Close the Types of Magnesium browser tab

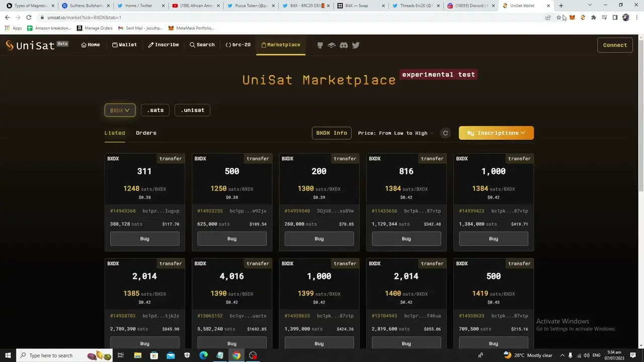53,6
